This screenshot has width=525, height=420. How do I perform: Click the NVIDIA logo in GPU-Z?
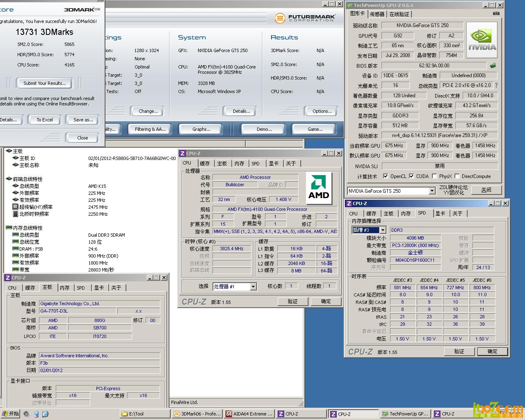pos(482,41)
